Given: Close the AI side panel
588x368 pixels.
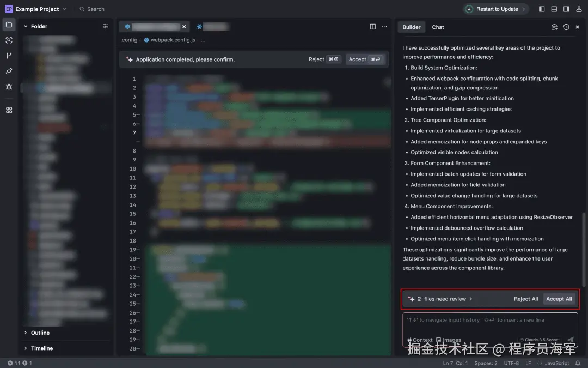Looking at the screenshot, I should [578, 27].
